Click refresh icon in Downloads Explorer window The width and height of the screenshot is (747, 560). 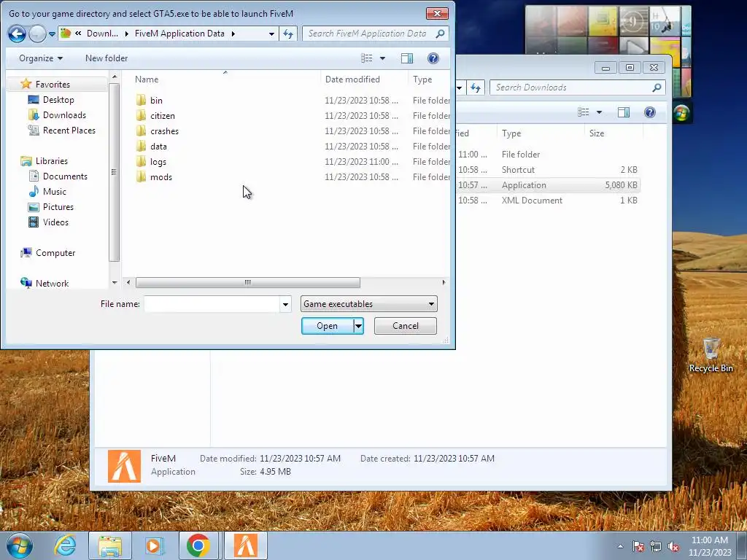476,87
